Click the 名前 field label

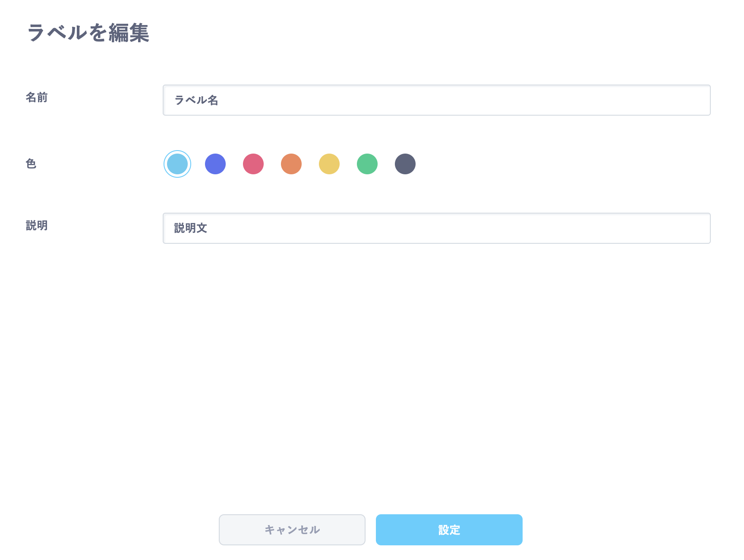37,98
